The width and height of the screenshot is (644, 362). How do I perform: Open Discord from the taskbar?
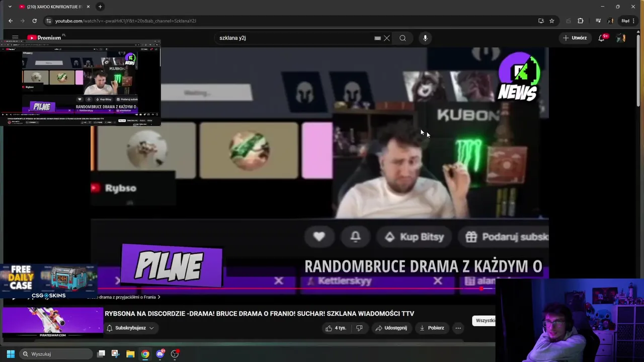(x=160, y=354)
